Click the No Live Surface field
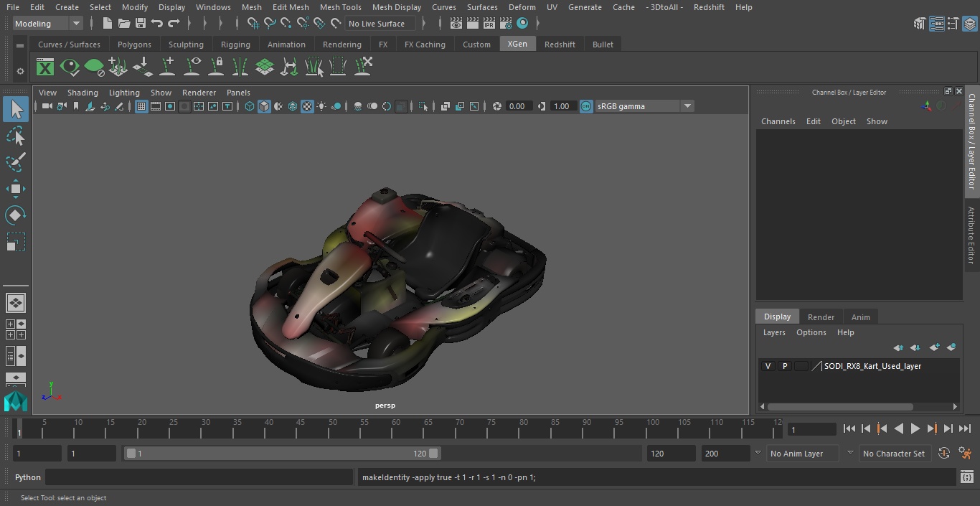 tap(380, 24)
